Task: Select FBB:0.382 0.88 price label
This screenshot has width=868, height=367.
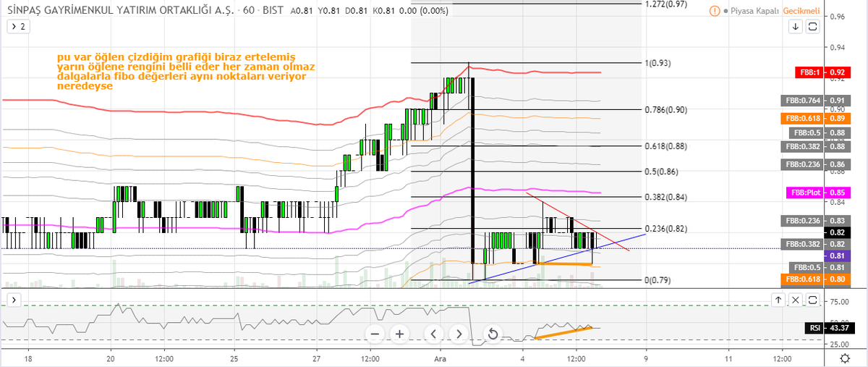Action: pos(817,146)
